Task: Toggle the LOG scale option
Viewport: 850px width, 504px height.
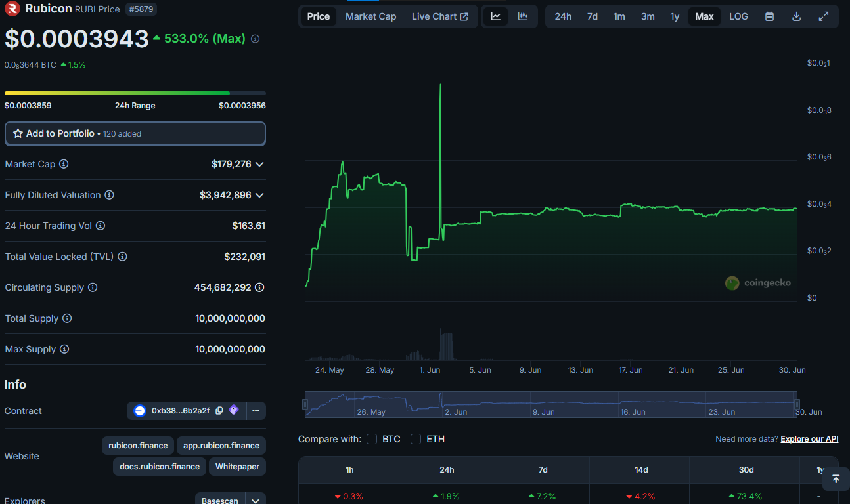Action: [x=738, y=16]
